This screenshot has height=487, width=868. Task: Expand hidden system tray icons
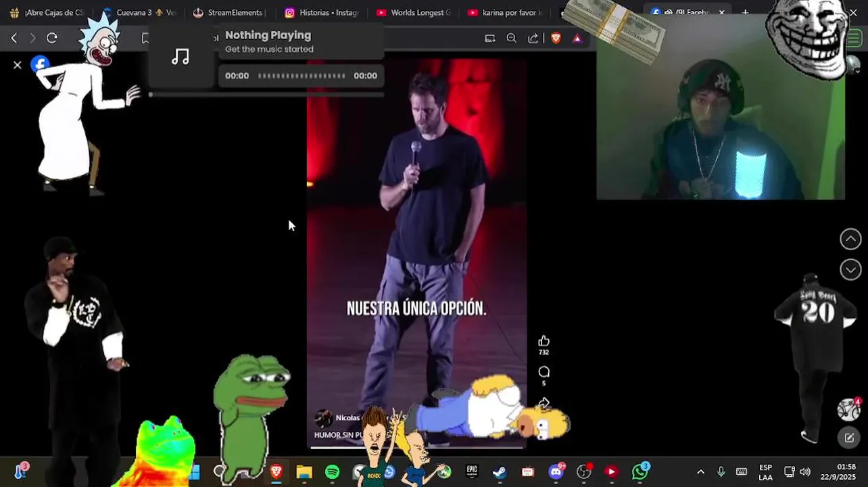pos(700,472)
